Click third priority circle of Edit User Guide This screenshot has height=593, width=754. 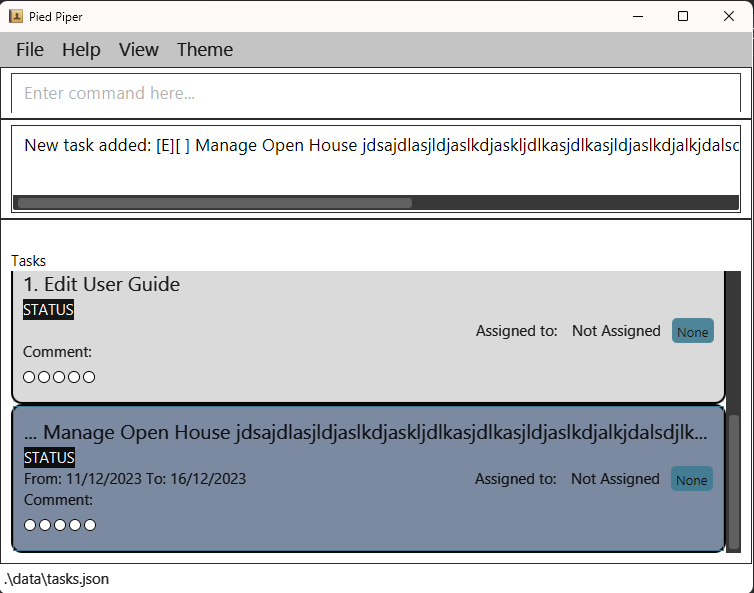tap(59, 377)
